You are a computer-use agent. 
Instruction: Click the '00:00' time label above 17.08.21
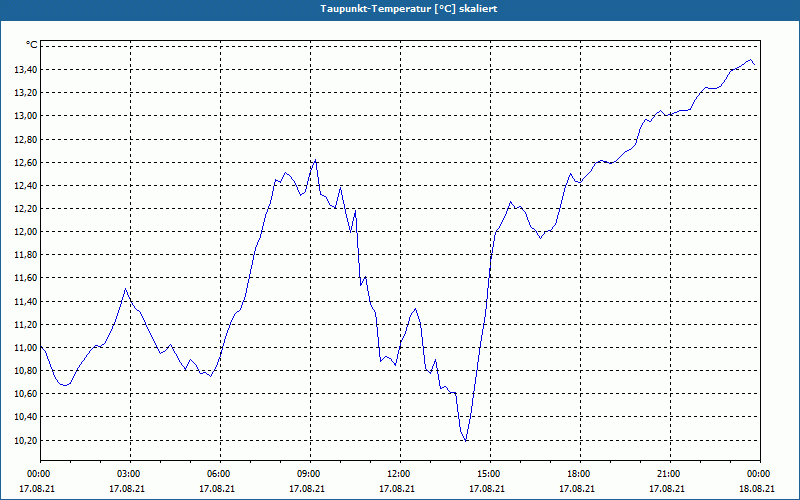click(38, 474)
